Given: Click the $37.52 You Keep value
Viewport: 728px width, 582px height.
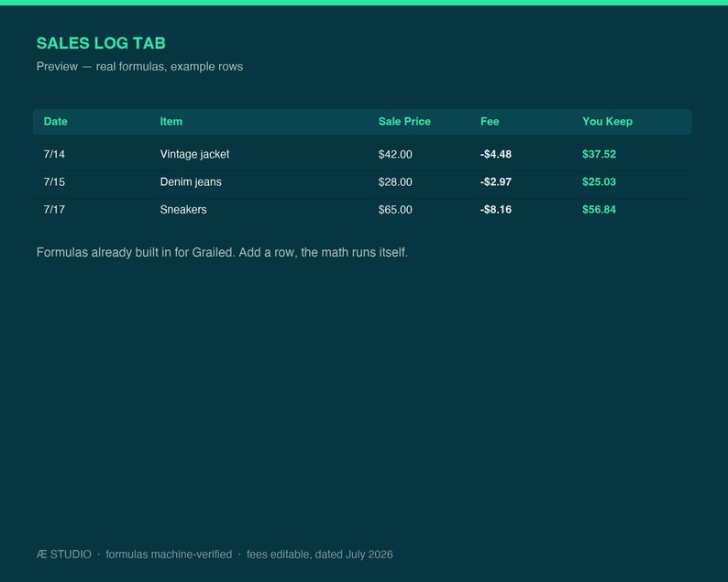Looking at the screenshot, I should [x=599, y=154].
